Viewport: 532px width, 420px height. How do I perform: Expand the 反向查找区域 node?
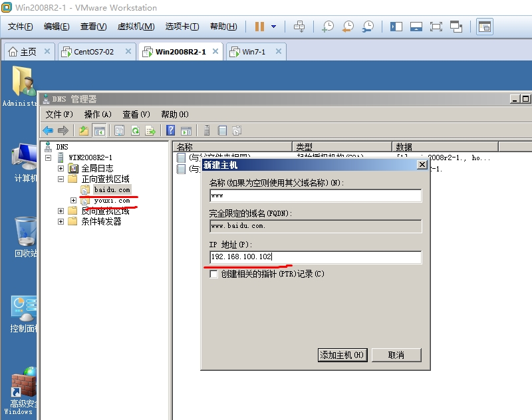coord(60,211)
